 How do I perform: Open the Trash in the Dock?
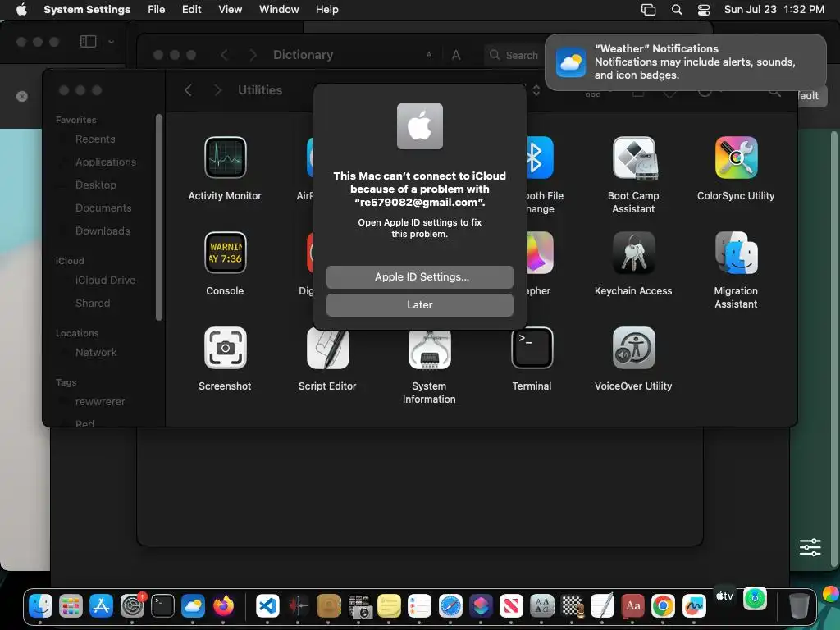coord(799,606)
